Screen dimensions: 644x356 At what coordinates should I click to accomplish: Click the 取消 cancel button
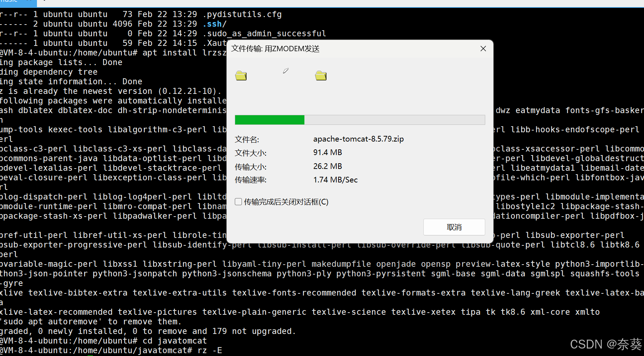(454, 227)
